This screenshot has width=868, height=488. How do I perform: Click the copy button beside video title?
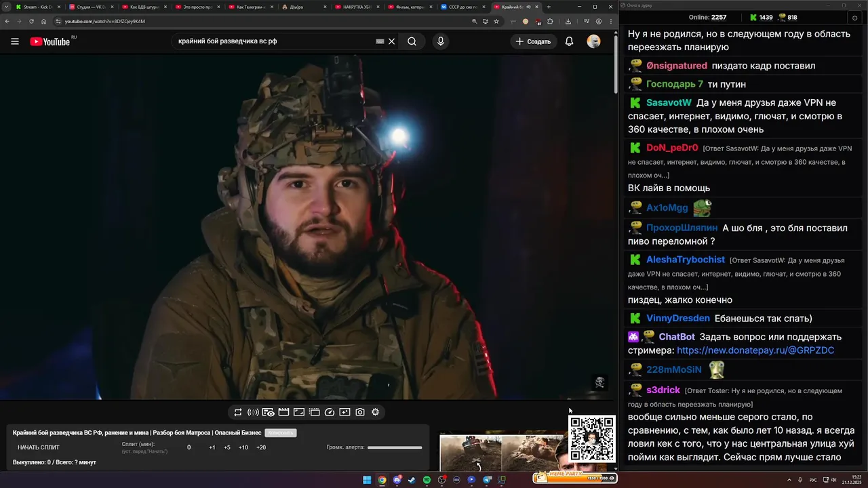[281, 433]
